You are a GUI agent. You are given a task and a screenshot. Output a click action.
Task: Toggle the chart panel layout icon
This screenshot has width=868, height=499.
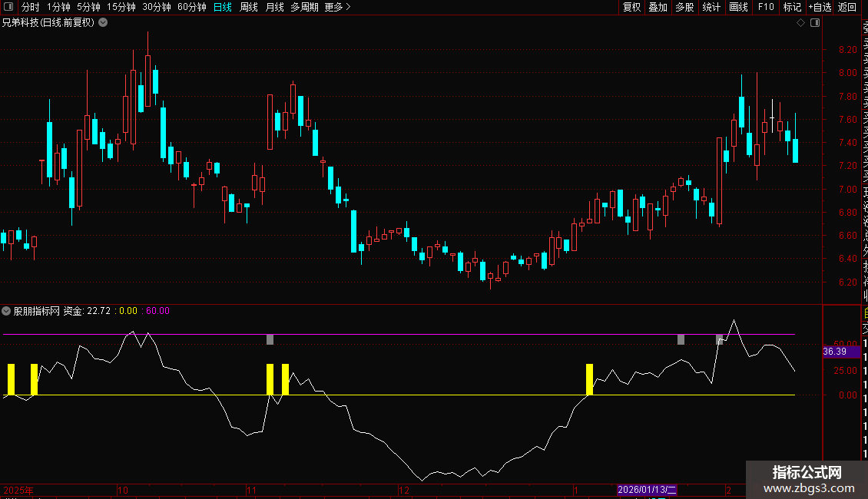815,23
